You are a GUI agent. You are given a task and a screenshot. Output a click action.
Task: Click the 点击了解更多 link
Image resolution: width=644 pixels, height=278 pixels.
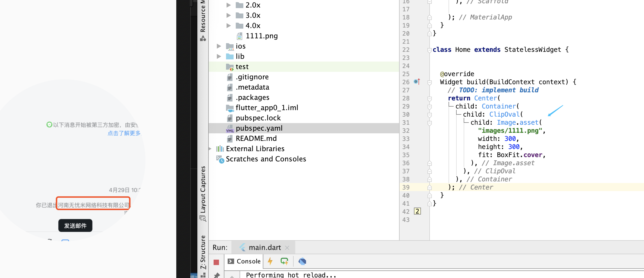click(124, 133)
